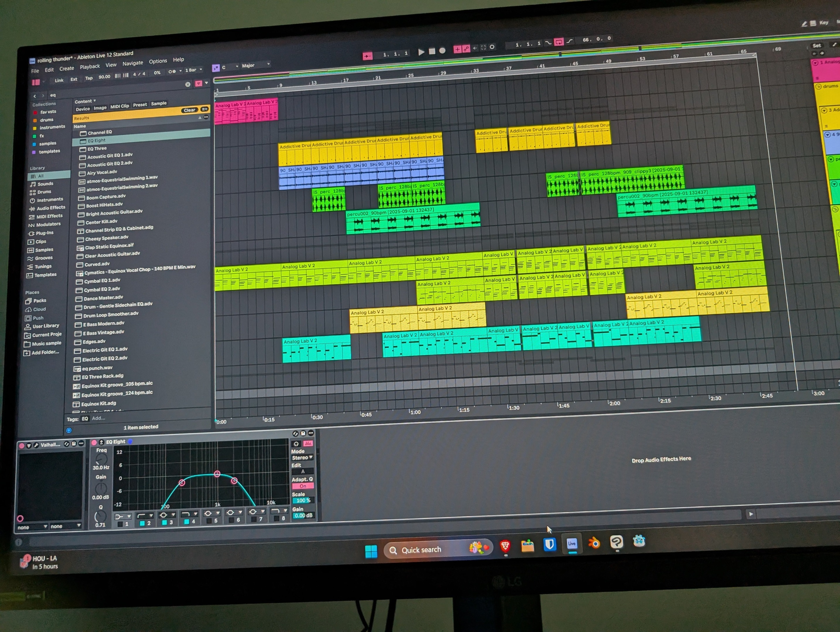The height and width of the screenshot is (632, 840).
Task: Toggle the EQ Eight spectrum analyzer icon
Action: coord(308,443)
